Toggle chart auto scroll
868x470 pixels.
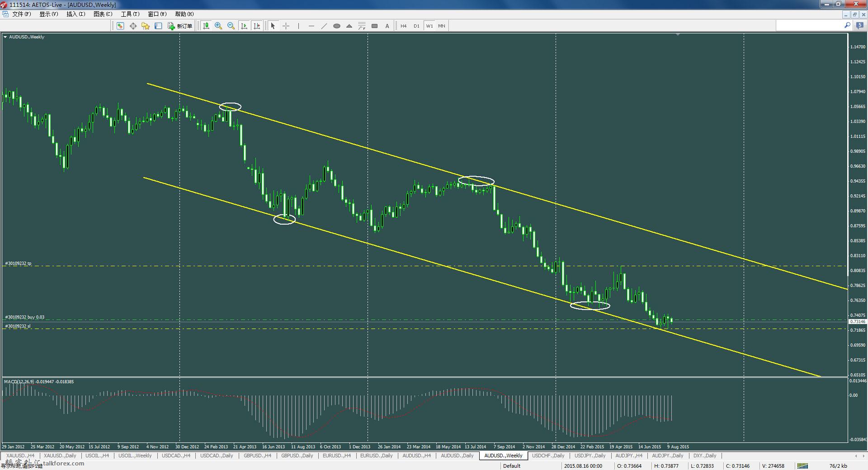[244, 26]
